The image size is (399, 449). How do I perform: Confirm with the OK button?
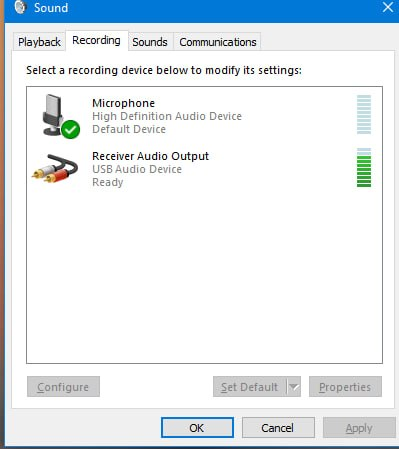coord(197,428)
